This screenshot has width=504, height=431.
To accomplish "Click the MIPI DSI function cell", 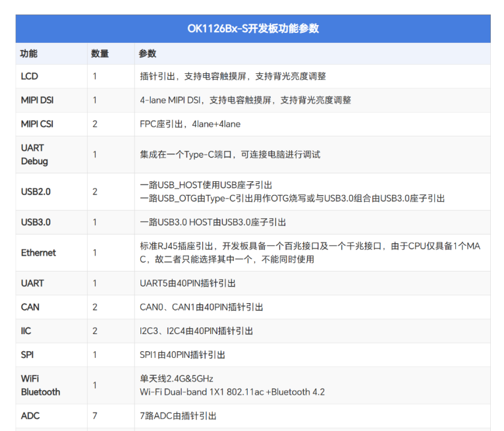I will point(38,100).
